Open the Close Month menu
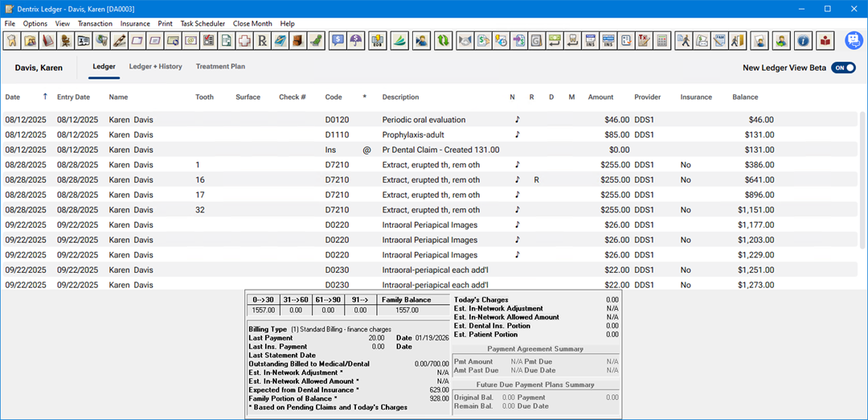Image resolution: width=868 pixels, height=420 pixels. (x=252, y=23)
